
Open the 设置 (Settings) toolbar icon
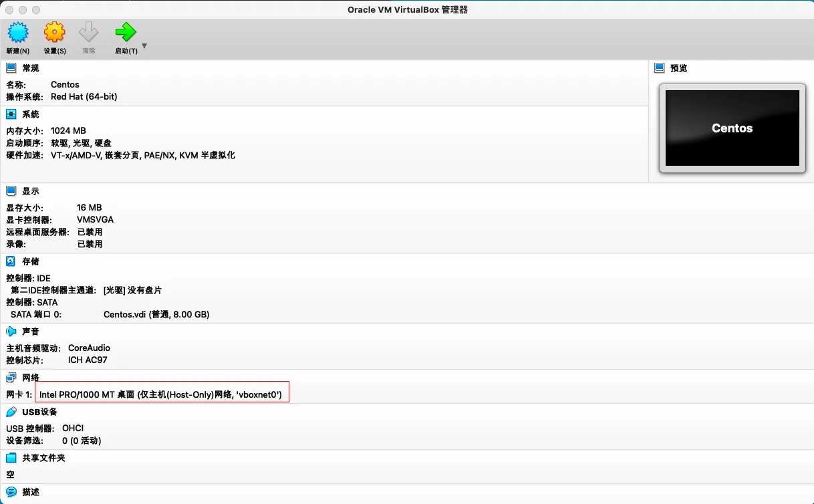[54, 31]
